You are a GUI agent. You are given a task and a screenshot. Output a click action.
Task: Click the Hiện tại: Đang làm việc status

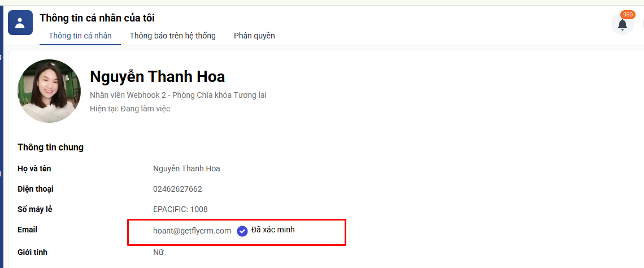click(130, 109)
